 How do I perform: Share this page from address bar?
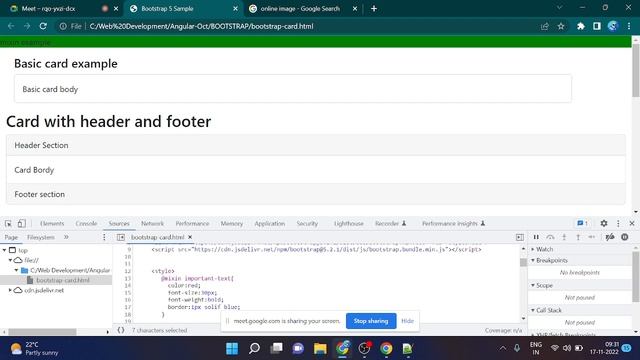[544, 26]
